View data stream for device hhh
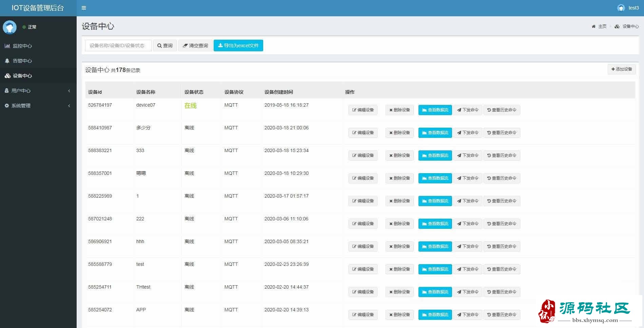 pyautogui.click(x=435, y=247)
